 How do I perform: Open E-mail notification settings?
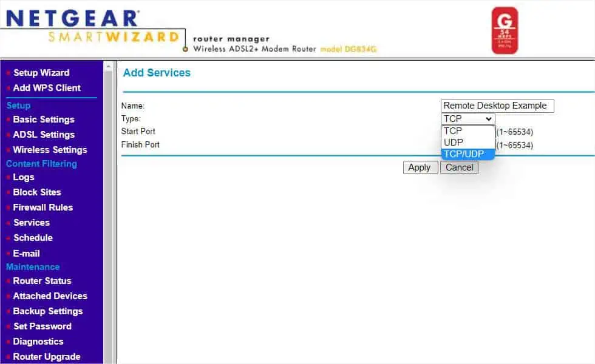pyautogui.click(x=26, y=254)
